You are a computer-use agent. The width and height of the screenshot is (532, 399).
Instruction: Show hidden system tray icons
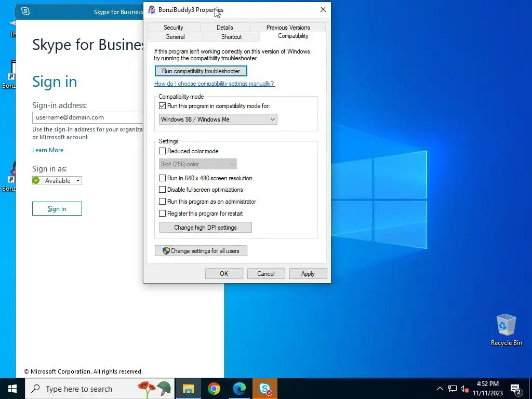440,389
